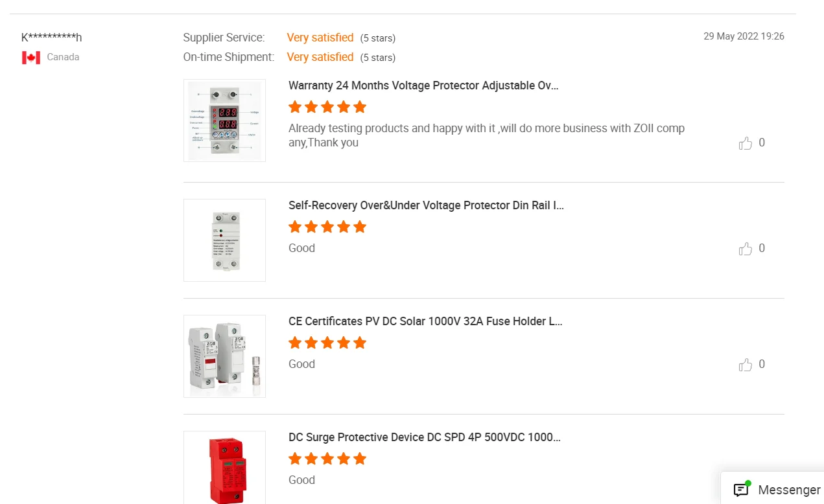This screenshot has width=824, height=504.
Task: Click the star rating of DC Surge Protective review
Action: click(327, 459)
